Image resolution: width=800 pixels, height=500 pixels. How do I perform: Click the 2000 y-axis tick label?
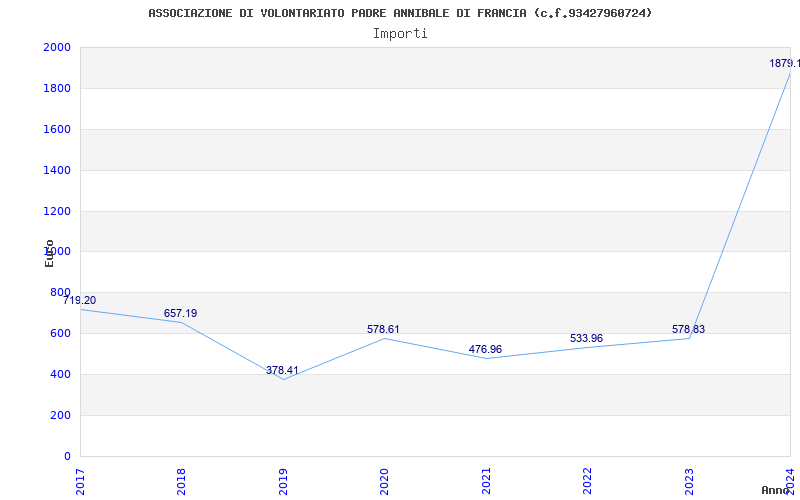click(x=57, y=48)
